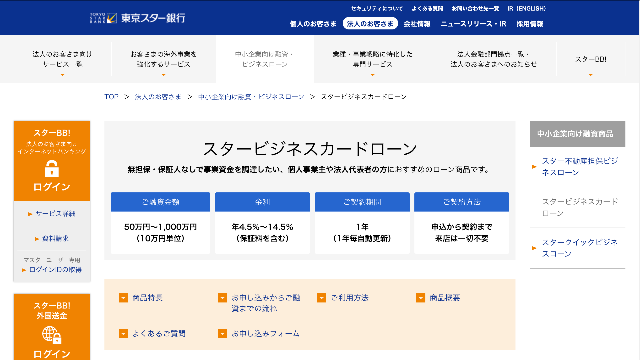Click the text 申込から契約まで来店は一切不要
Viewport: 640px width, 360px height.
462,233
